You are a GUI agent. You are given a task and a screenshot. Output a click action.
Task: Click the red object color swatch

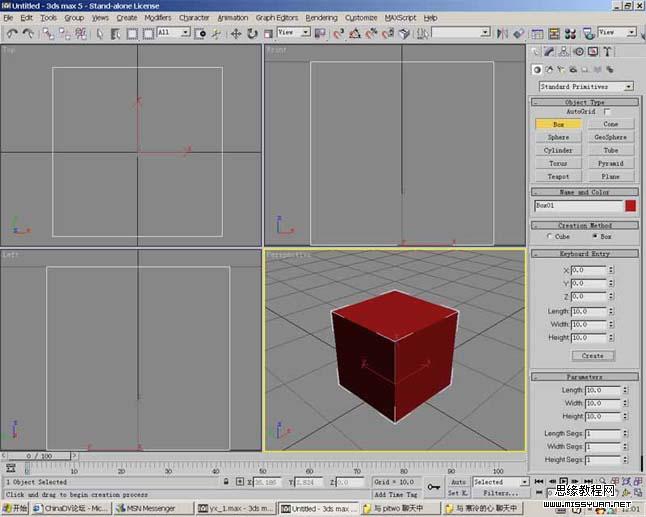point(630,206)
